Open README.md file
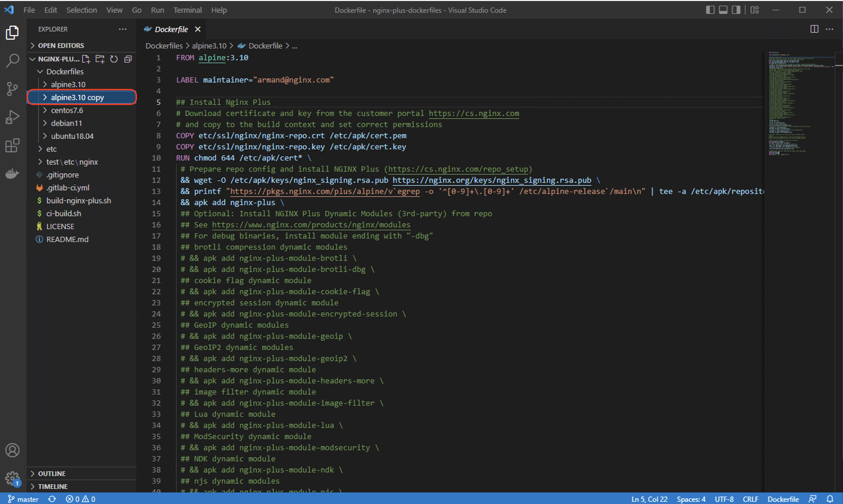 coord(82,239)
